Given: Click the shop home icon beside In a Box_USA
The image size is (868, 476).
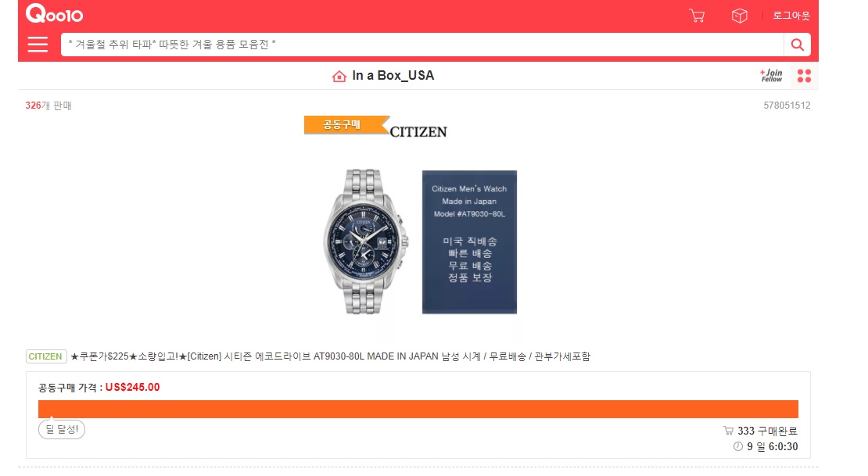Looking at the screenshot, I should pos(339,76).
